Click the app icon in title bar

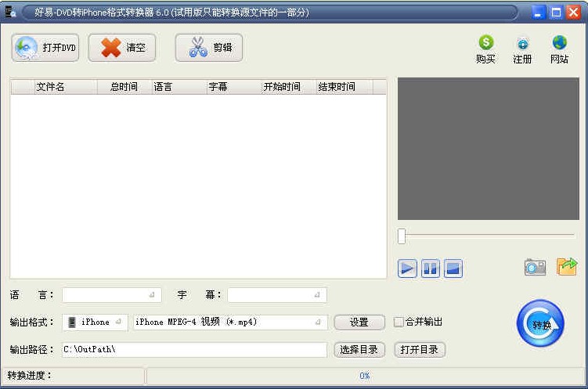pos(10,12)
